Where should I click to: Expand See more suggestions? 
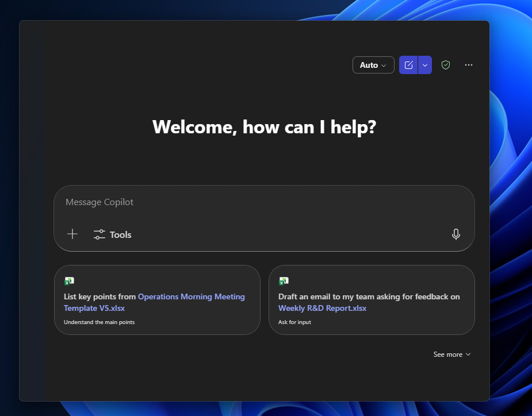point(451,355)
